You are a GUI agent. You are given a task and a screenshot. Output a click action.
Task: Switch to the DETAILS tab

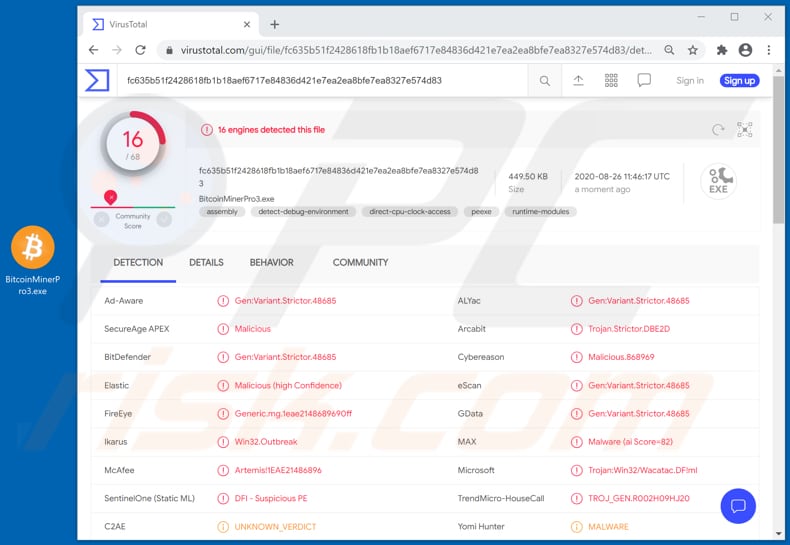pyautogui.click(x=206, y=262)
